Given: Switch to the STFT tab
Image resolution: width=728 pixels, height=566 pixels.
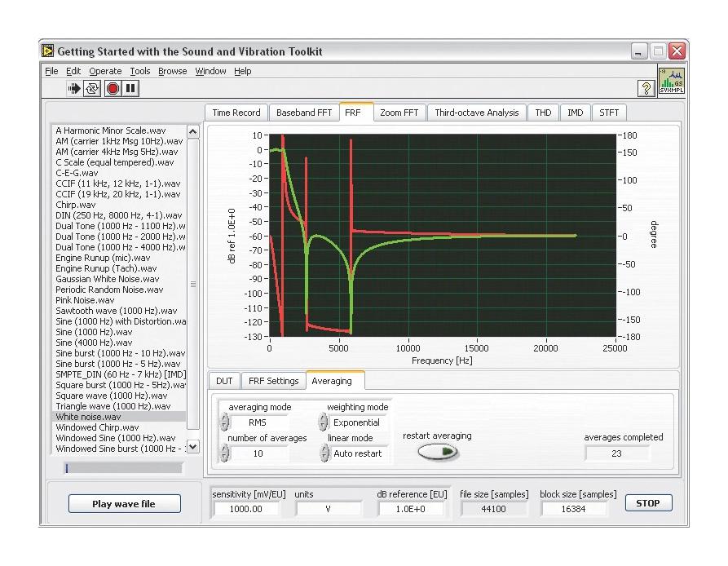Looking at the screenshot, I should point(609,113).
